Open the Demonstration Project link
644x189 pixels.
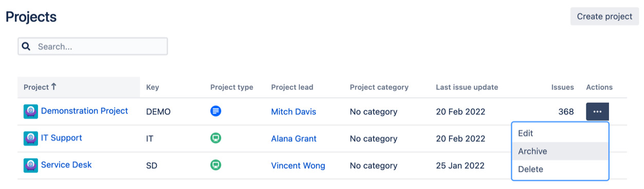point(84,111)
